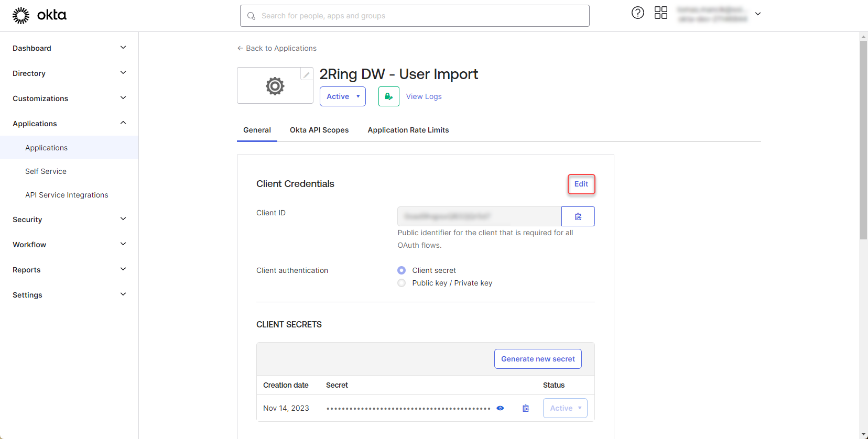Reveal the secret with the eye icon
Screen dimensions: 868x439
(x=500, y=408)
